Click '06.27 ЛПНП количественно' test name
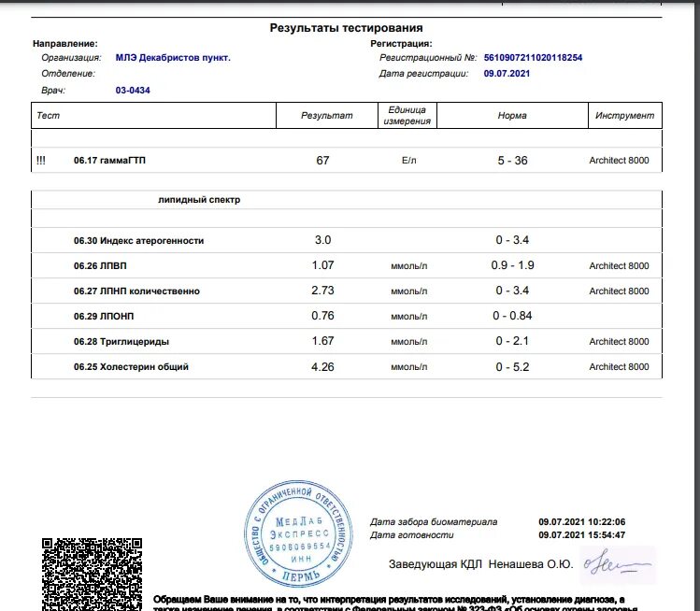The width and height of the screenshot is (700, 611). click(x=136, y=291)
